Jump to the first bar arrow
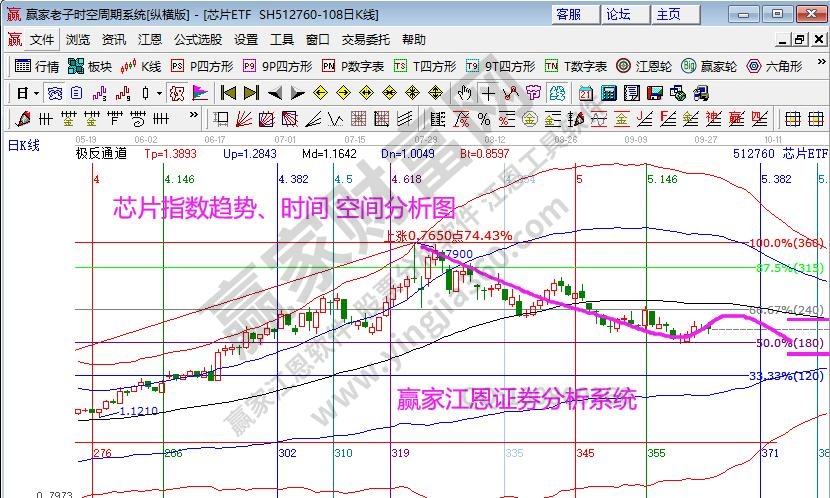Image resolution: width=830 pixels, height=498 pixels. 229,93
